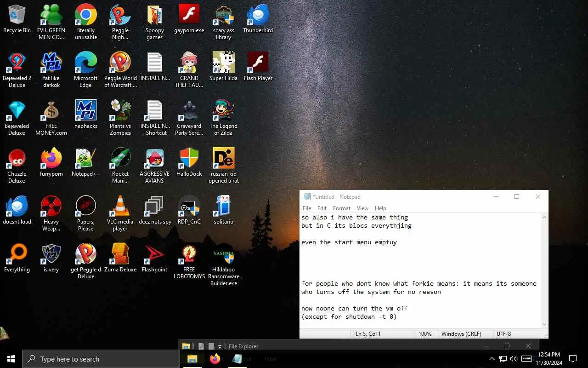The image size is (588, 368).
Task: Select the Bejeweled Deluxe diamond icon
Action: pyautogui.click(x=17, y=118)
